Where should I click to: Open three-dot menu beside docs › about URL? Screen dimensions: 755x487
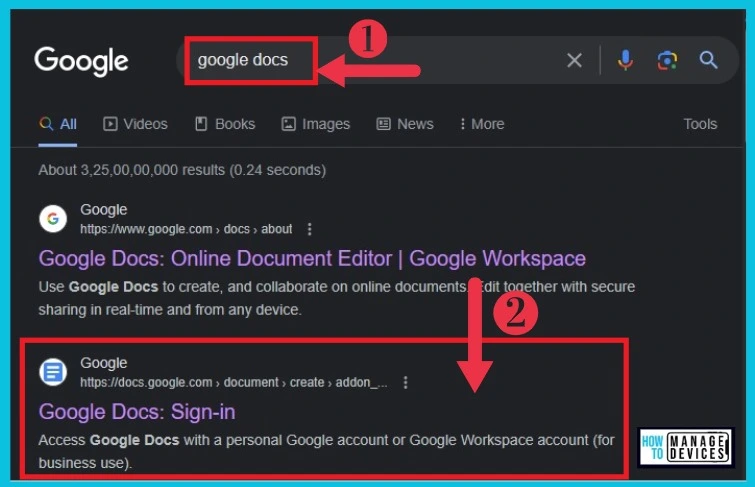click(310, 229)
